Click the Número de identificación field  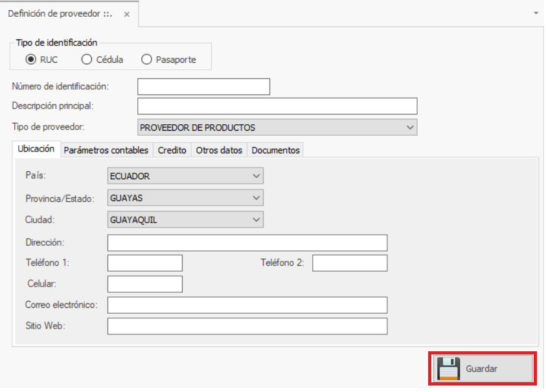click(x=203, y=87)
